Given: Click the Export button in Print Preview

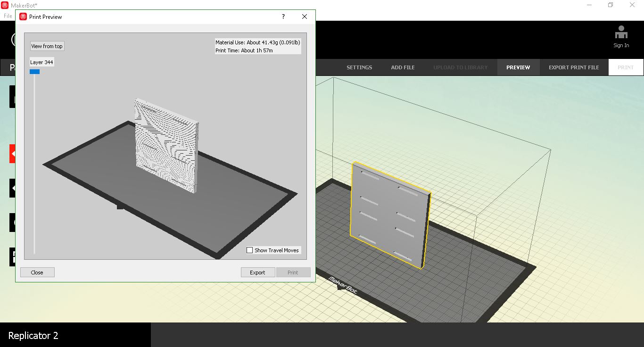Looking at the screenshot, I should [258, 273].
